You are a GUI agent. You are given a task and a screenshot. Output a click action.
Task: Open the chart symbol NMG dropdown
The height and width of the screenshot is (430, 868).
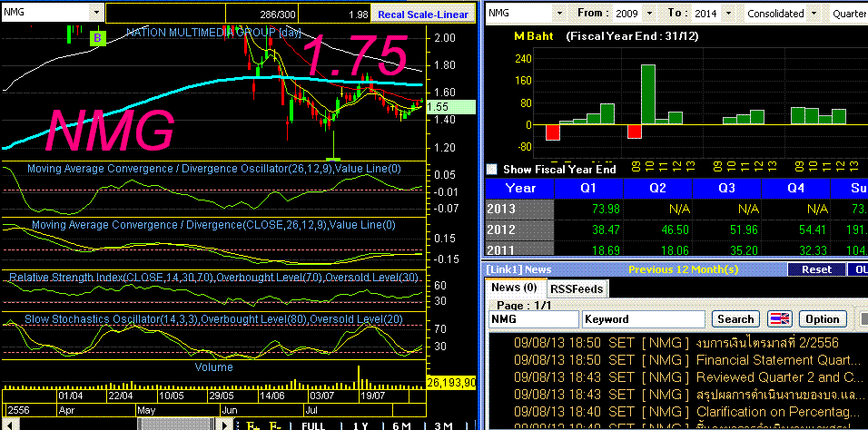point(96,12)
